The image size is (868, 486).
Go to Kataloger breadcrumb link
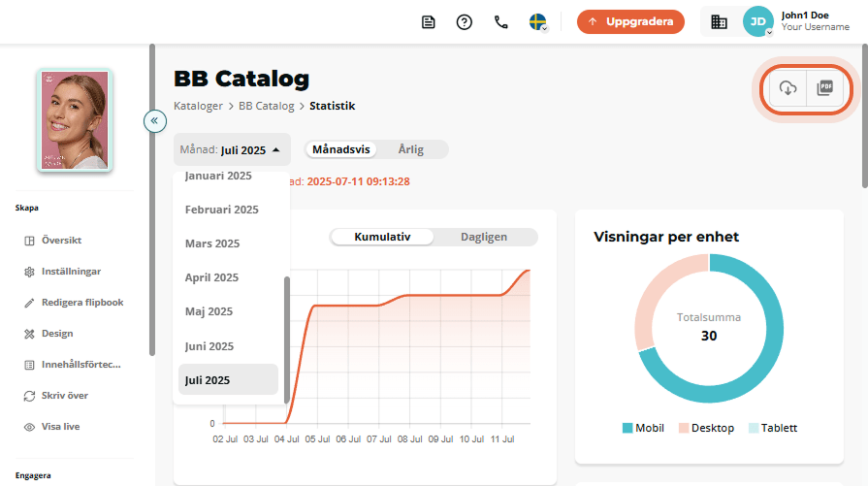(x=198, y=106)
